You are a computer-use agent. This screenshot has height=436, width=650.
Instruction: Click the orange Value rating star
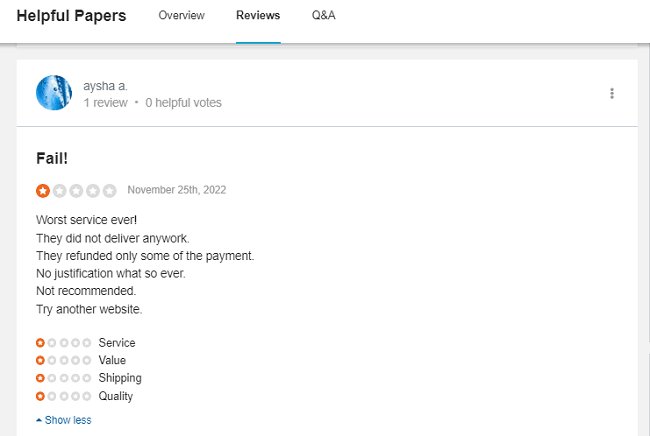40,360
